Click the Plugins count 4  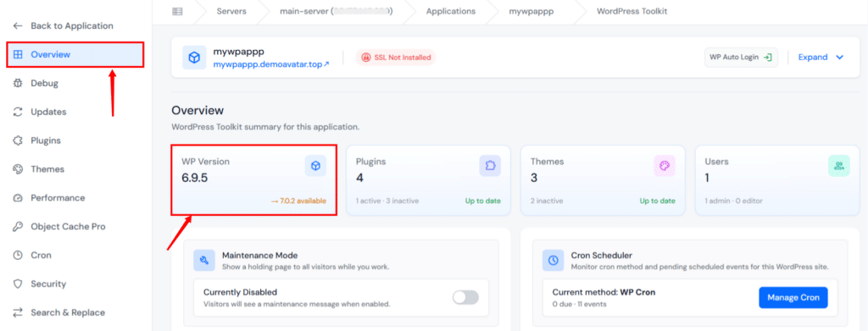[359, 178]
